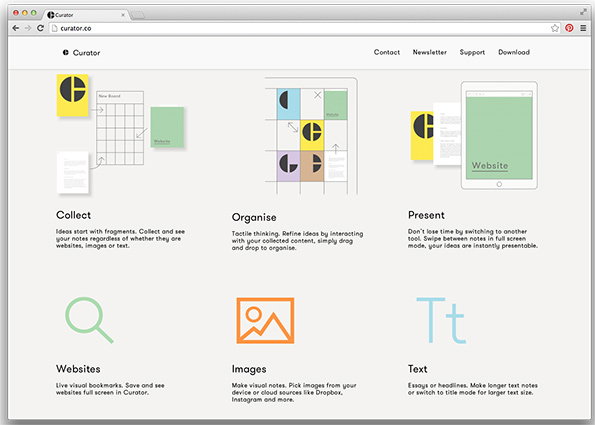The width and height of the screenshot is (595, 425).
Task: Click the orange Images picture icon
Action: 265,321
